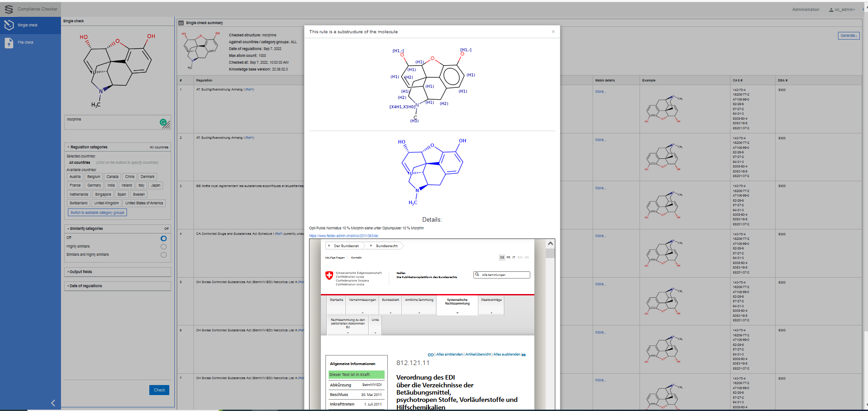The image size is (868, 411).
Task: Click the search magnifier in Alle Sammlungen box
Action: tap(477, 274)
